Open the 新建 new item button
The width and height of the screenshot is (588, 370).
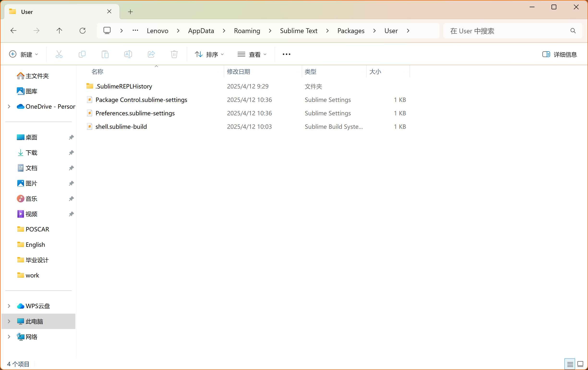pos(24,54)
